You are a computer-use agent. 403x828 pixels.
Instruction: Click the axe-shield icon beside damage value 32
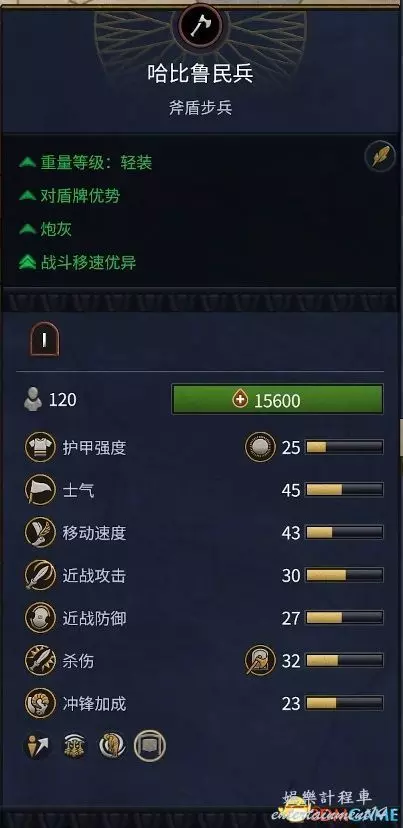point(260,661)
